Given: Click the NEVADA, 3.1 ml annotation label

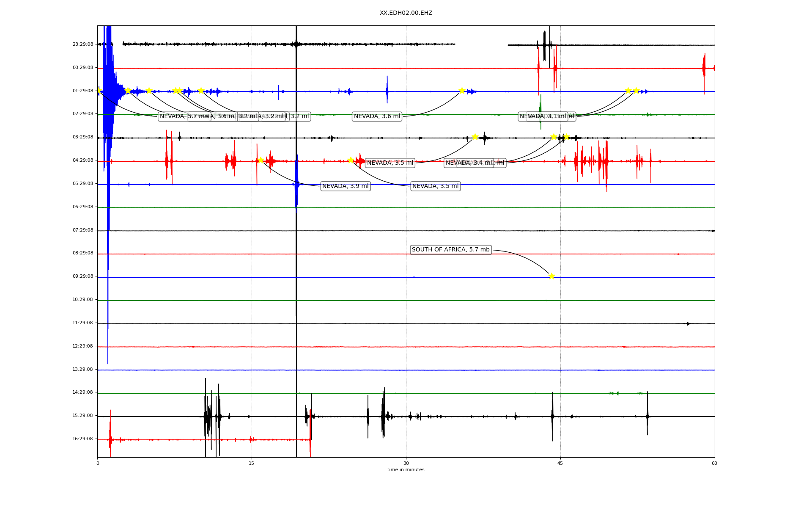Looking at the screenshot, I should coord(543,116).
